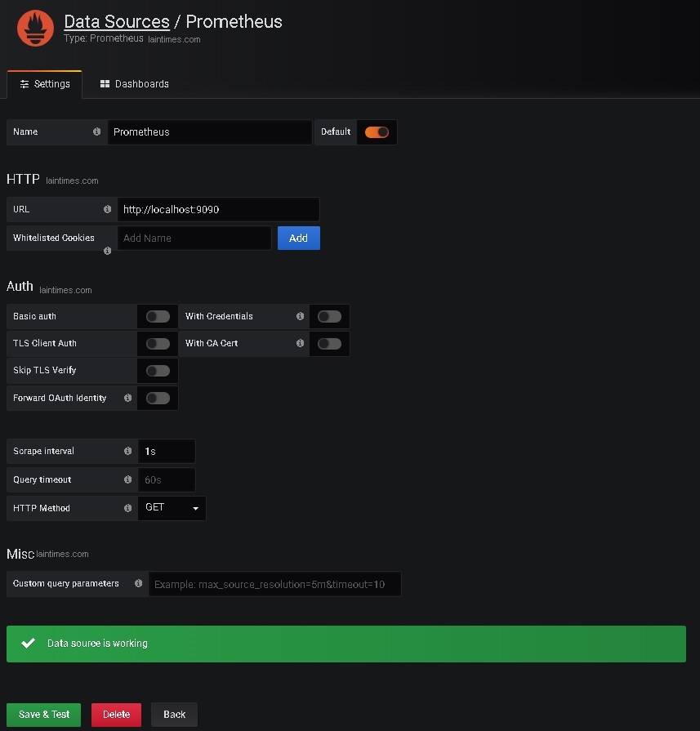
Task: Click the "Skip TLS Verify" label
Action: point(45,370)
